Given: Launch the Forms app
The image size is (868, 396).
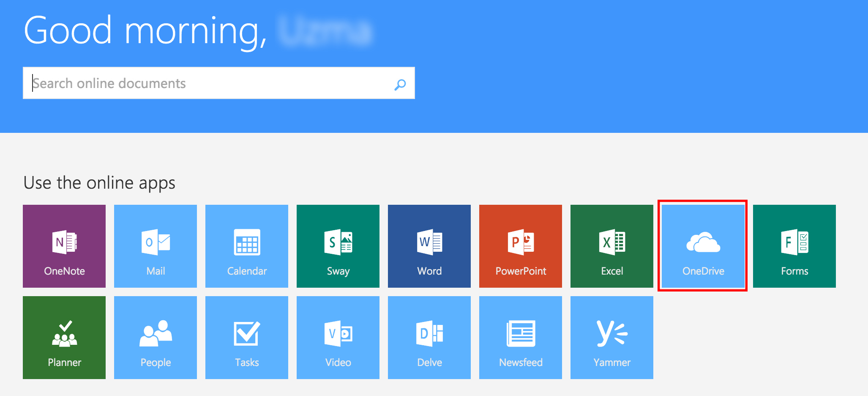Looking at the screenshot, I should point(794,246).
